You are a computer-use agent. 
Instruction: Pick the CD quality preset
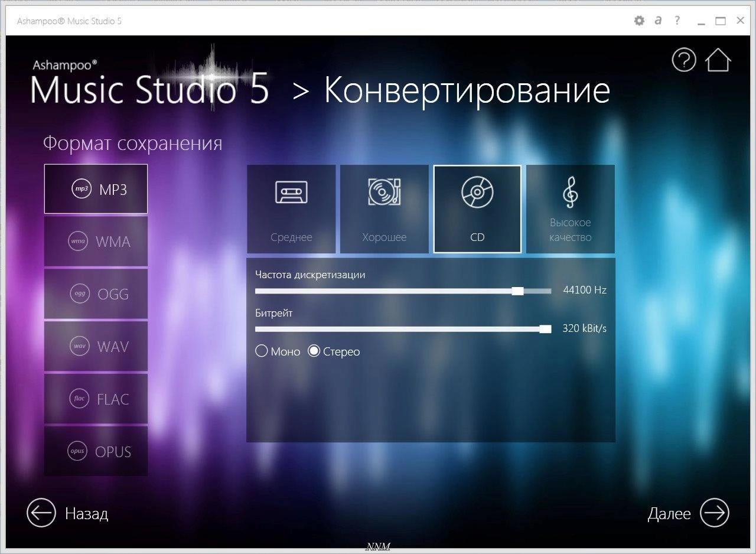point(477,209)
